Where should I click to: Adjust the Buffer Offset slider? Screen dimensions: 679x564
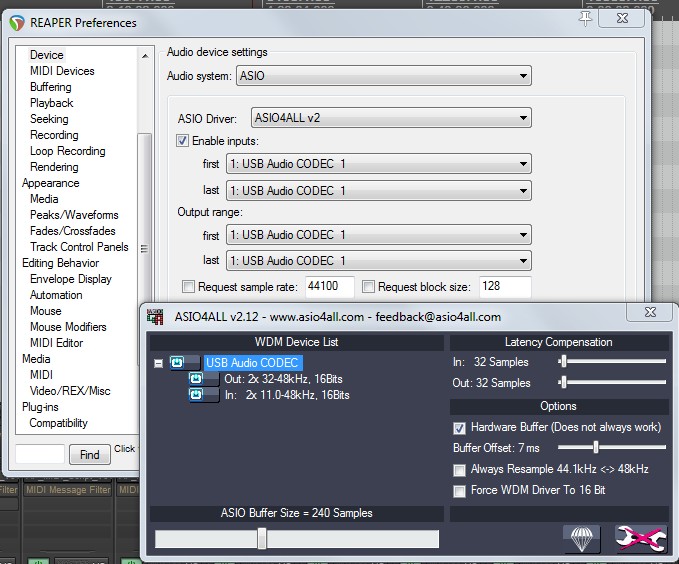596,447
